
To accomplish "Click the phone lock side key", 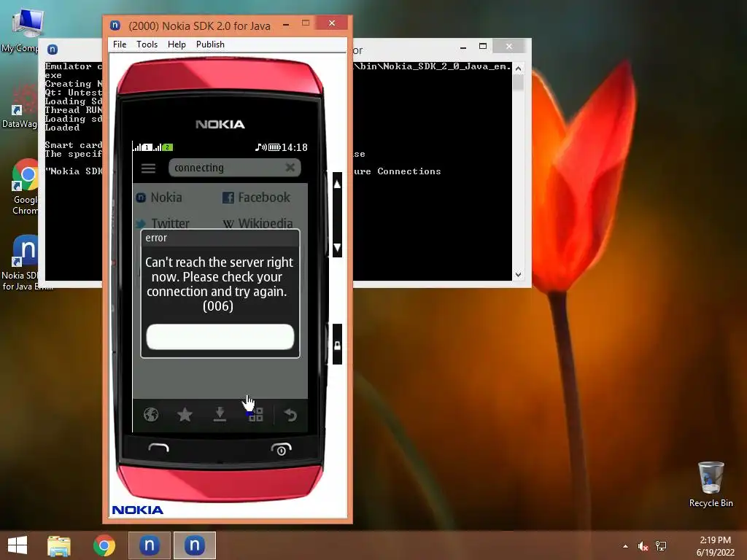I will pos(337,345).
